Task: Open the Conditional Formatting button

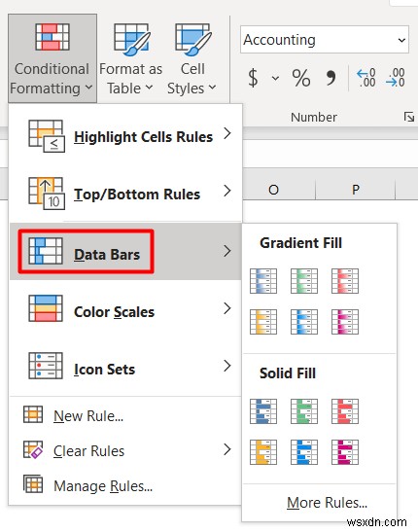Action: tap(52, 58)
